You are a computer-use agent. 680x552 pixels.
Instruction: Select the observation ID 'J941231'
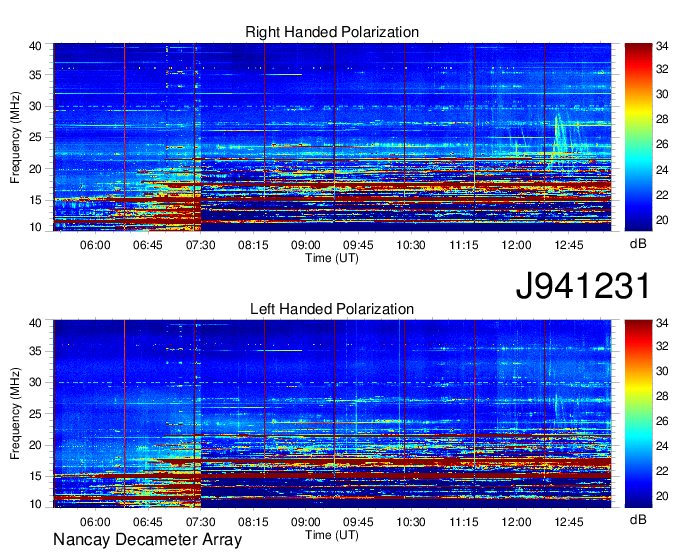pos(583,286)
